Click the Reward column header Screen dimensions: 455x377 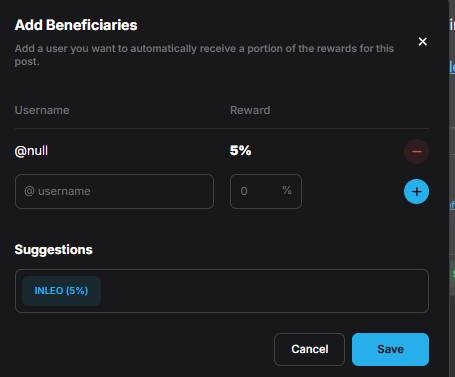click(x=250, y=110)
